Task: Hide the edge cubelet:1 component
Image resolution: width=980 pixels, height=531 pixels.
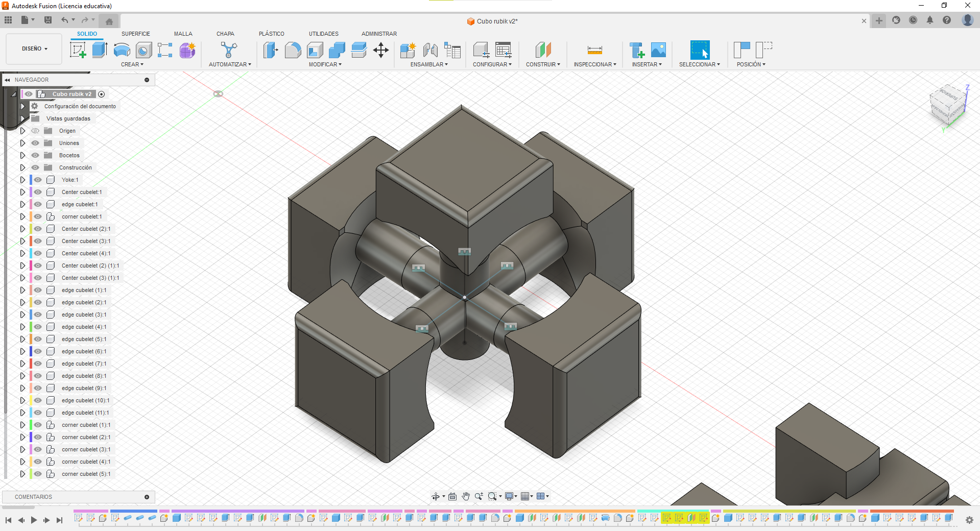Action: [x=38, y=204]
